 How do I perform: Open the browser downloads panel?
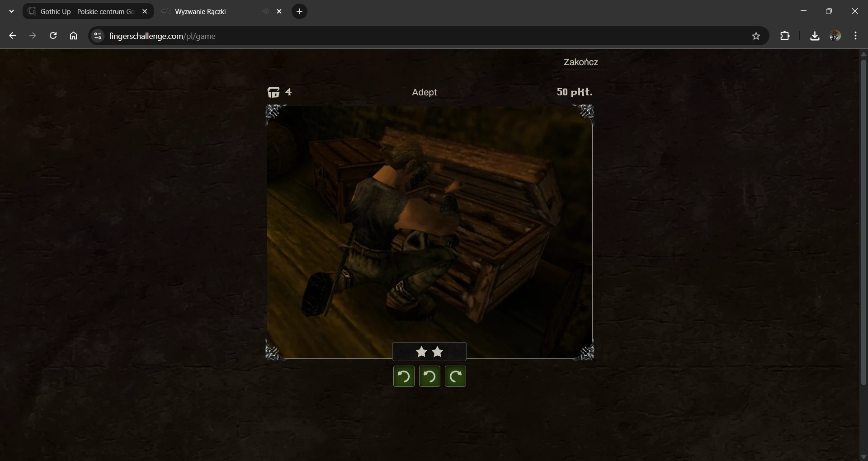coord(815,36)
